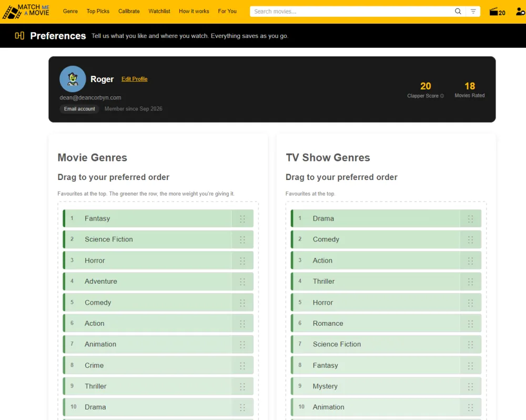This screenshot has width=526, height=420.
Task: Click drag handle on movie Action row
Action: coord(242,324)
